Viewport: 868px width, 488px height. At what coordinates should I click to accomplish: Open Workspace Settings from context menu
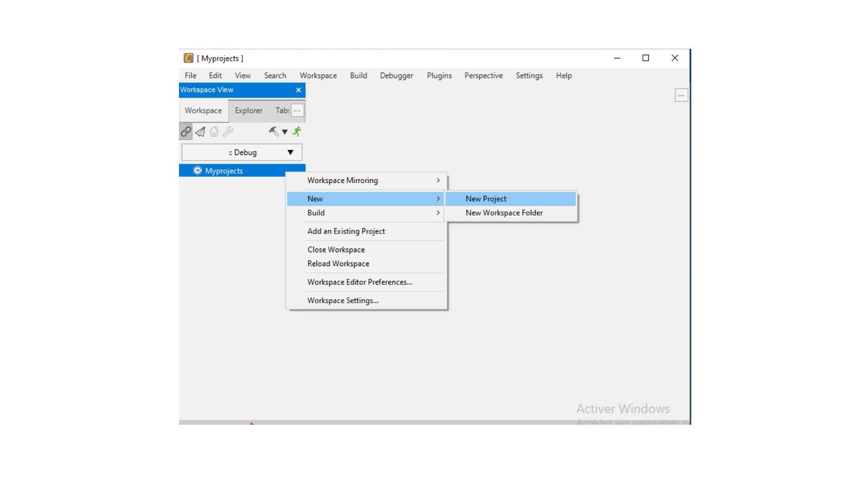click(x=366, y=301)
